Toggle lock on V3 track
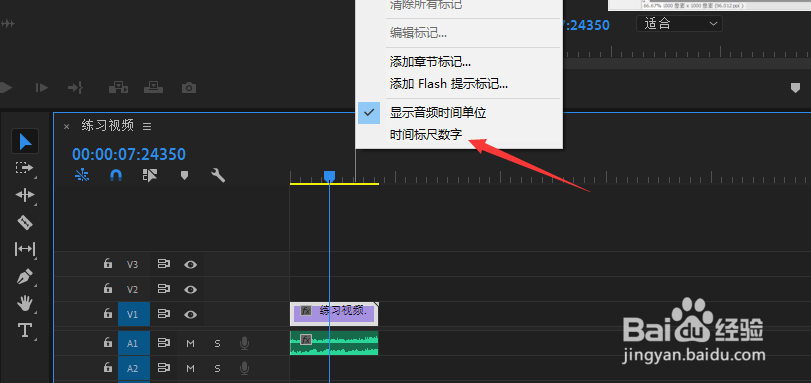This screenshot has width=811, height=383. coord(108,264)
